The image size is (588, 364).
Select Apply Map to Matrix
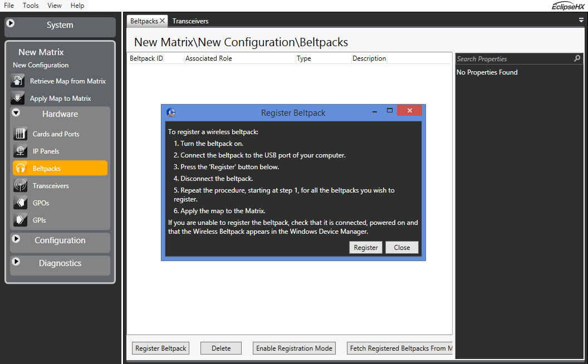coord(59,98)
